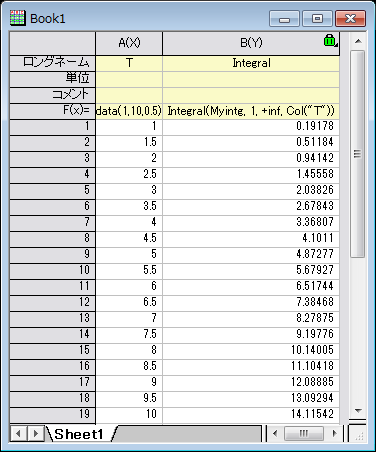This screenshot has height=452, width=376.
Task: Click cell value 2.67843
Action: pyautogui.click(x=251, y=207)
